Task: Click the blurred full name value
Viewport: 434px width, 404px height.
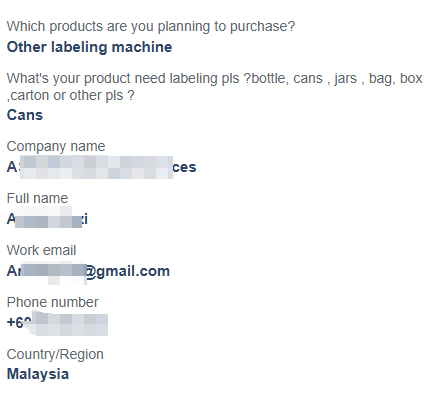Action: 47,219
